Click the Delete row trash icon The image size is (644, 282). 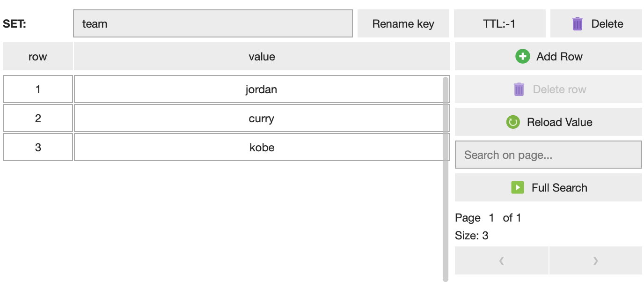click(x=519, y=89)
